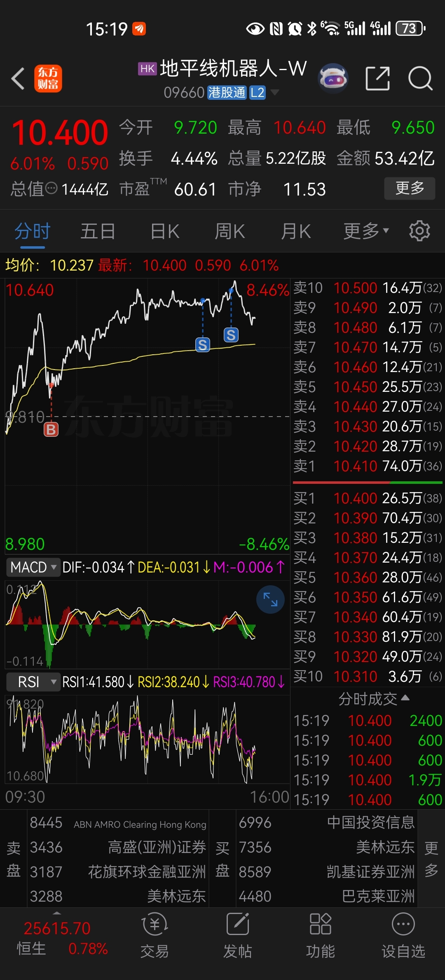Viewport: 445px width, 980px height.
Task: Open the MACD indicator dropdown
Action: point(33,567)
